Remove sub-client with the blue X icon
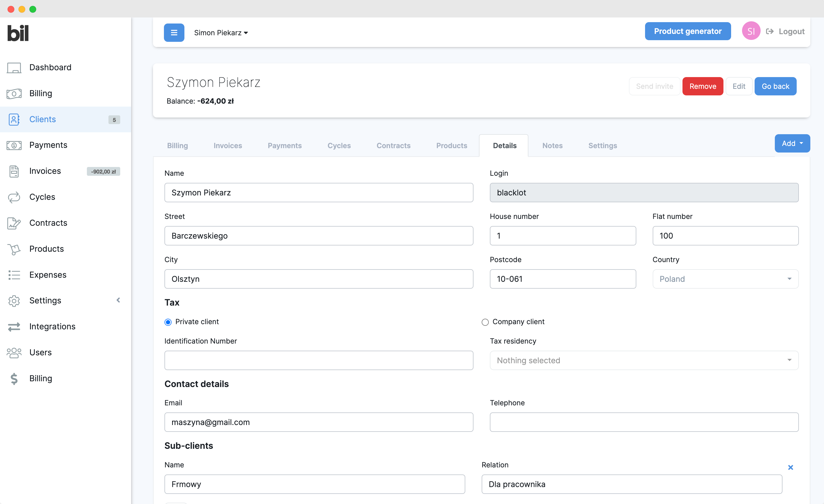The height and width of the screenshot is (504, 824). (790, 467)
